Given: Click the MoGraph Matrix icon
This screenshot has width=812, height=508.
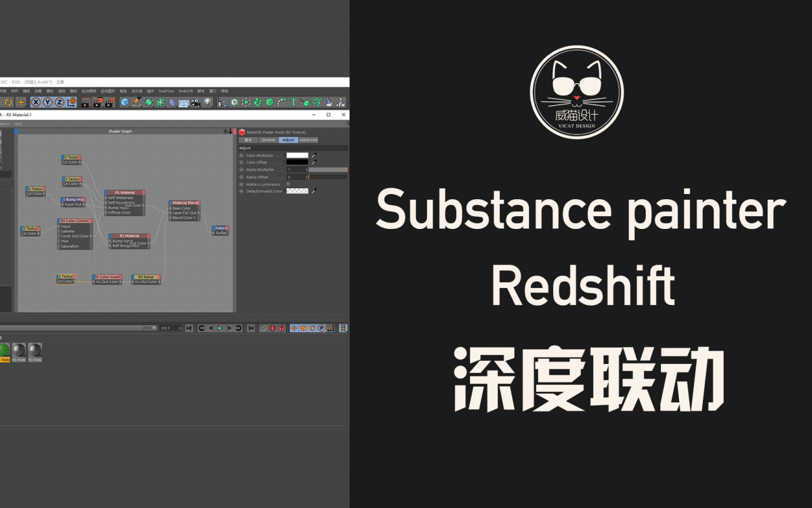Looking at the screenshot, I should [x=246, y=102].
